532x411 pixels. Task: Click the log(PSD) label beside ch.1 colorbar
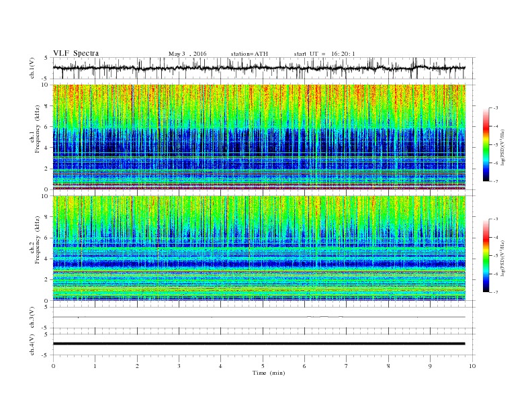coord(502,148)
